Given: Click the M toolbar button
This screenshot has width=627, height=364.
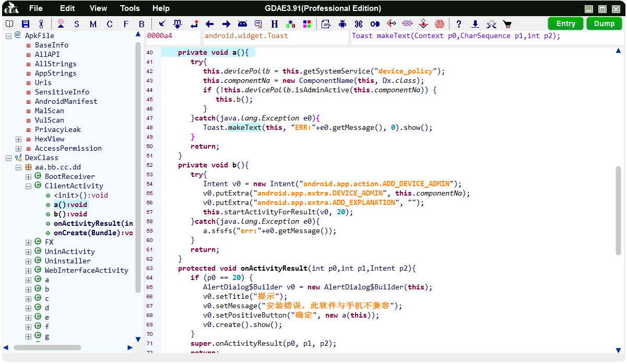Looking at the screenshot, I should 93,24.
